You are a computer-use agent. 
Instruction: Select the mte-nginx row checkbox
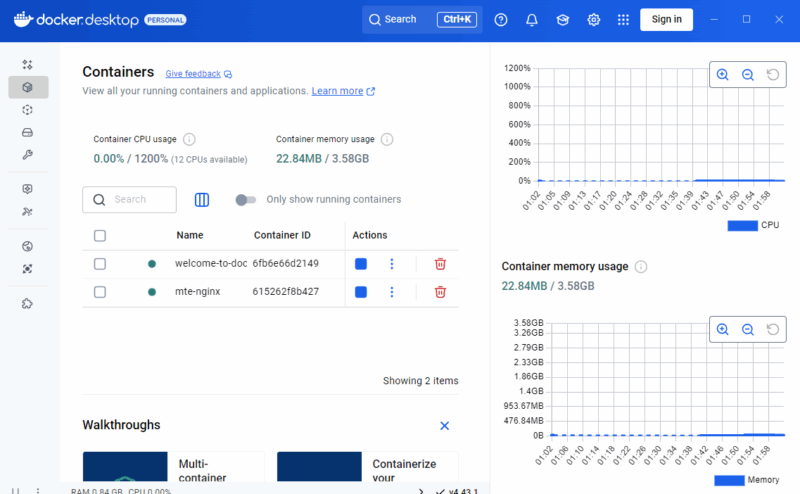(x=100, y=292)
